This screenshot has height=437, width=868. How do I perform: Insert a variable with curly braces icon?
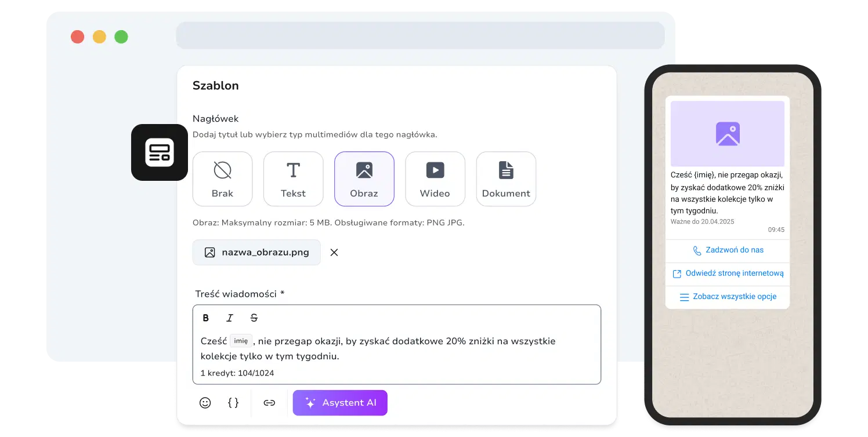pyautogui.click(x=233, y=403)
